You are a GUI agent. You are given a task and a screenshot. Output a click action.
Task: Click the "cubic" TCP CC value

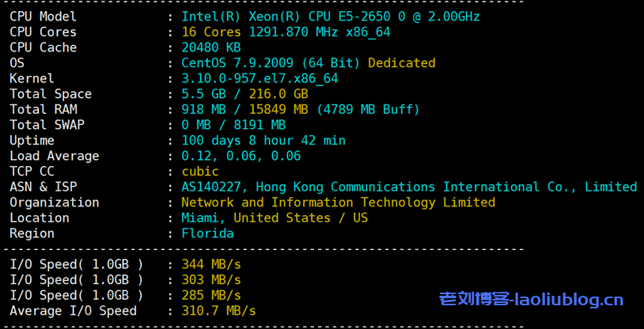click(200, 172)
